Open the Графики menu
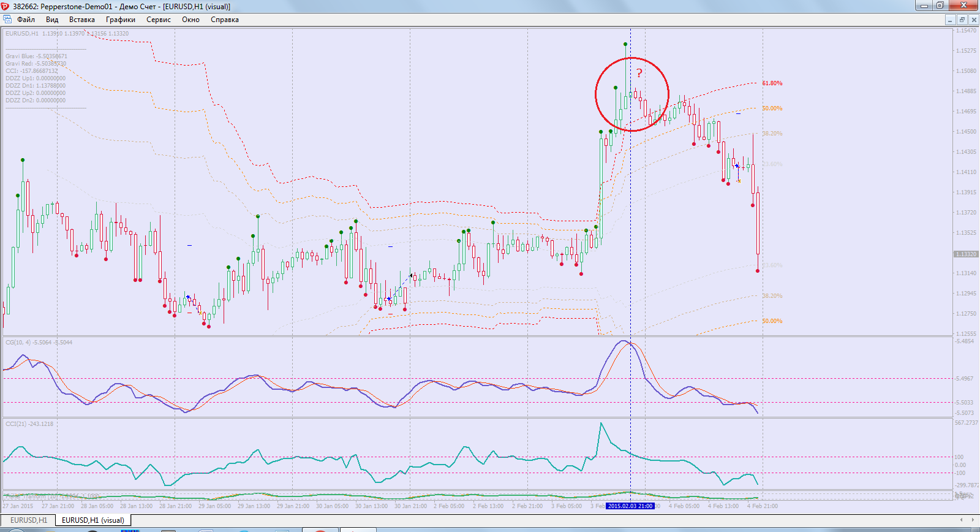Viewport: 980px width, 532px height. 121,20
